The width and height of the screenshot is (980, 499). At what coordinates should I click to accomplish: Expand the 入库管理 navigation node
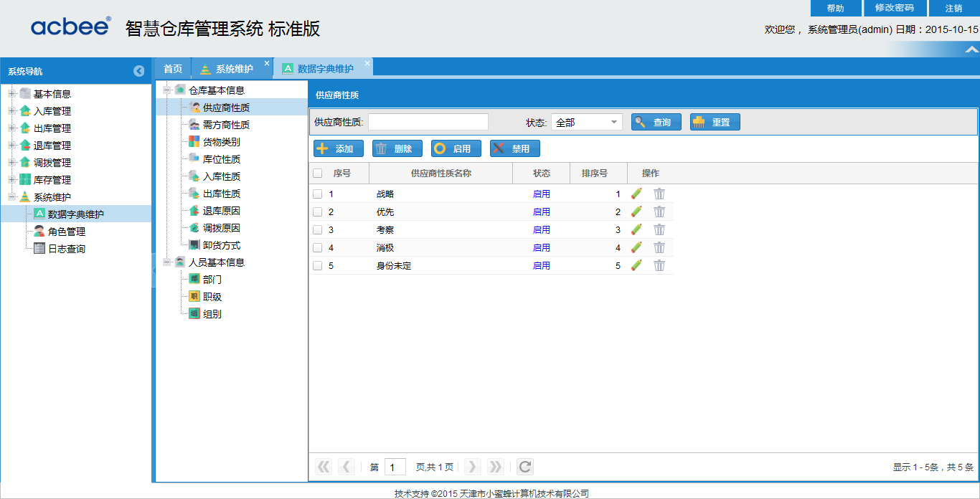click(x=11, y=111)
